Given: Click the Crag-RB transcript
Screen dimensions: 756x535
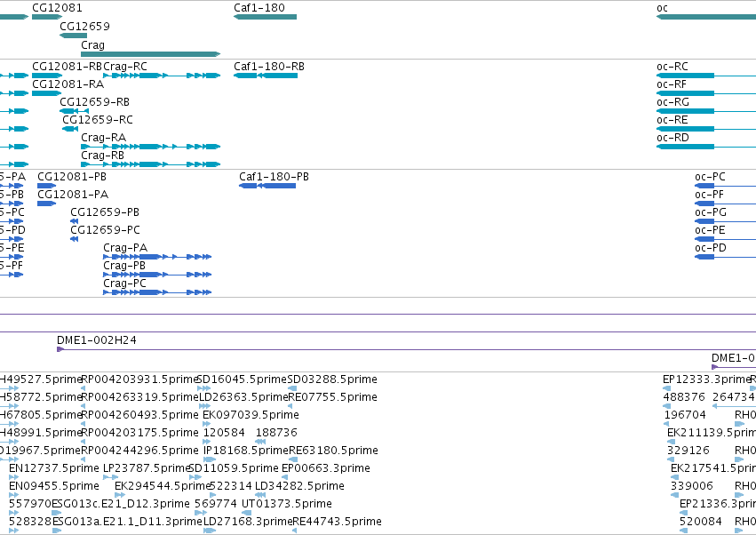Looking at the screenshot, I should tap(150, 164).
